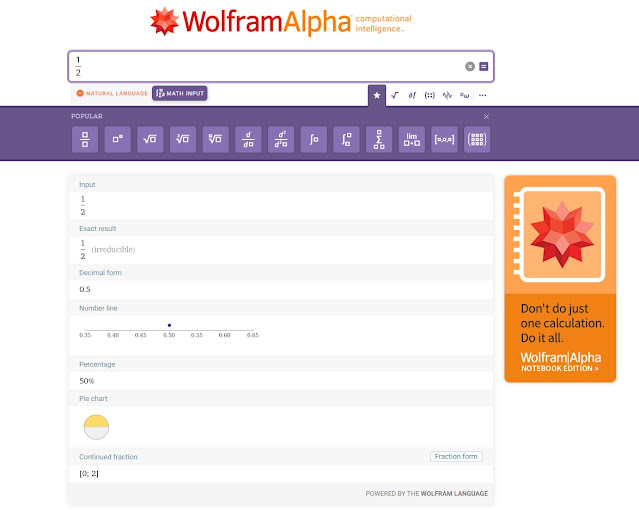Insert a limit template
The width and height of the screenshot is (639, 510).
click(412, 139)
